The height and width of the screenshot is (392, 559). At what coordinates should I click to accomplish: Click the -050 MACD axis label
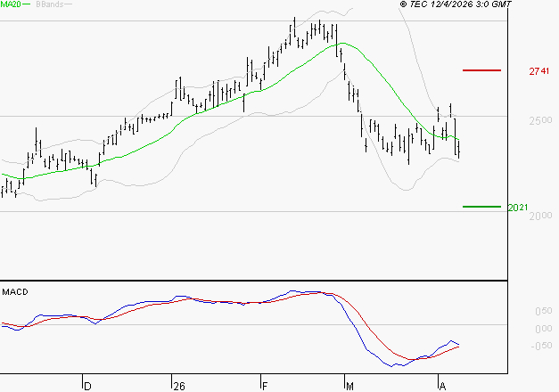(541, 346)
